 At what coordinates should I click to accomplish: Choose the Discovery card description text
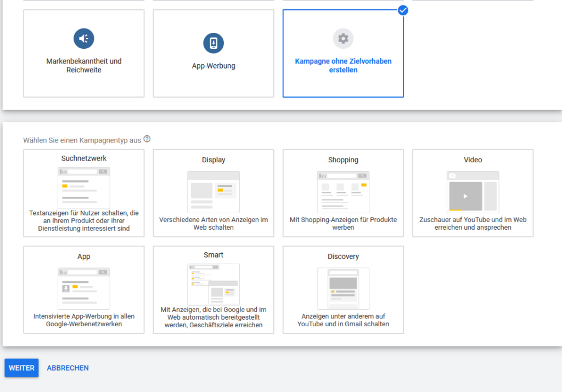(x=343, y=320)
